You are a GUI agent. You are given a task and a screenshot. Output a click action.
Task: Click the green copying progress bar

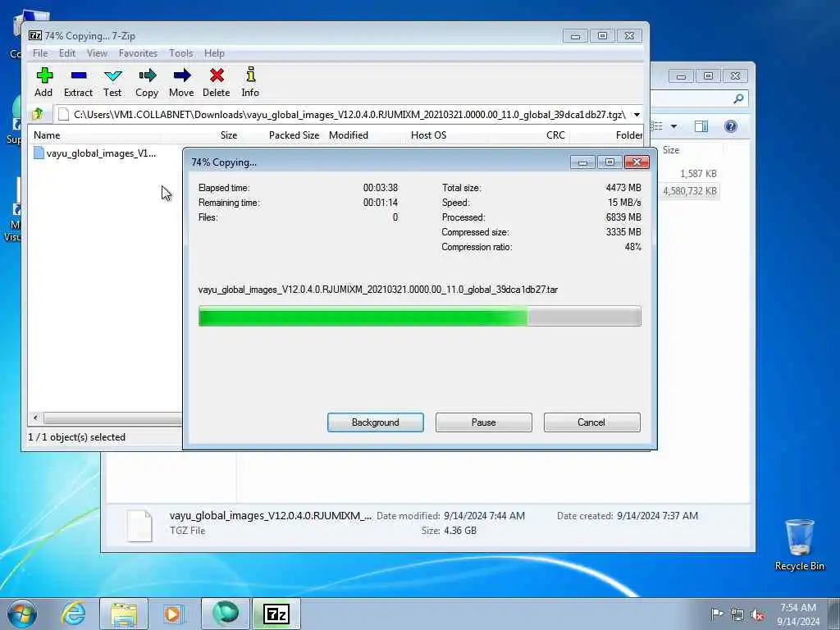point(419,316)
